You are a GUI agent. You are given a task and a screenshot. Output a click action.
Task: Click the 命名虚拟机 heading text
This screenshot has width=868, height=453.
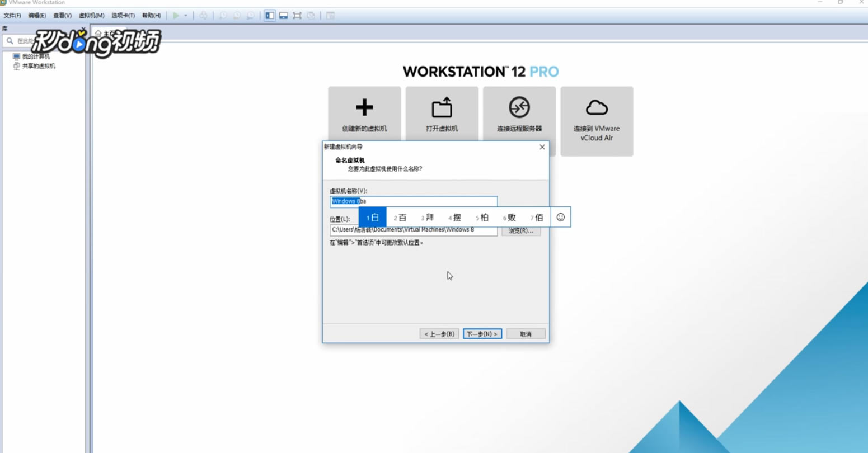[x=350, y=161]
